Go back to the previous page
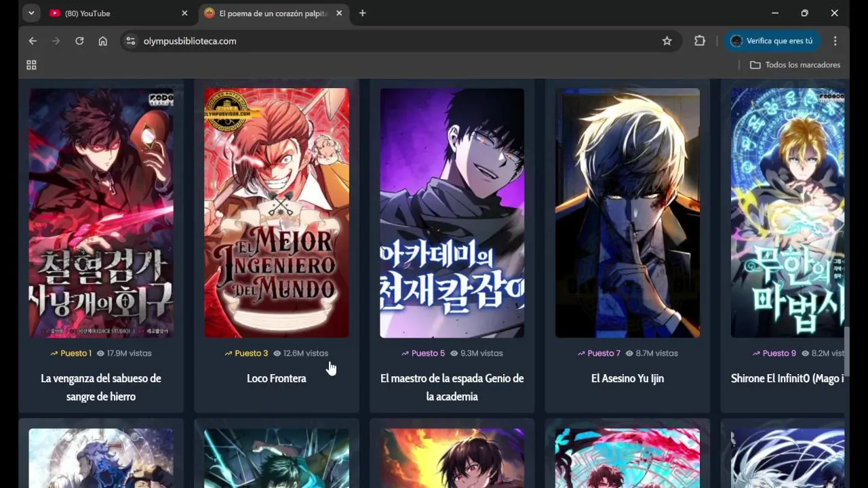The height and width of the screenshot is (488, 868). (33, 41)
